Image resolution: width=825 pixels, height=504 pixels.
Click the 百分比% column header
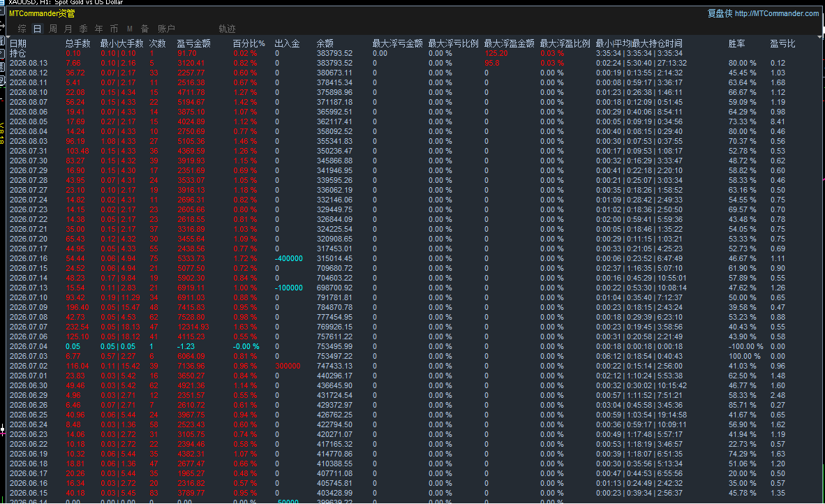point(249,44)
